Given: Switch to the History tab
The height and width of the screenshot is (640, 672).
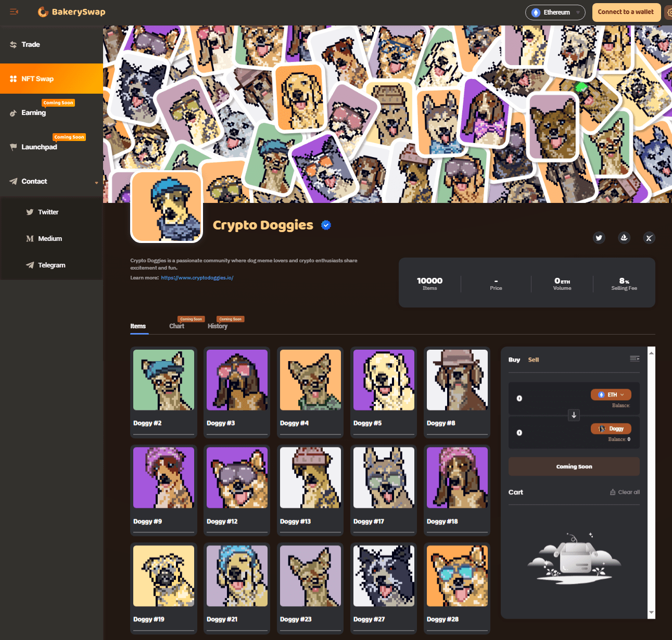Looking at the screenshot, I should coord(218,326).
